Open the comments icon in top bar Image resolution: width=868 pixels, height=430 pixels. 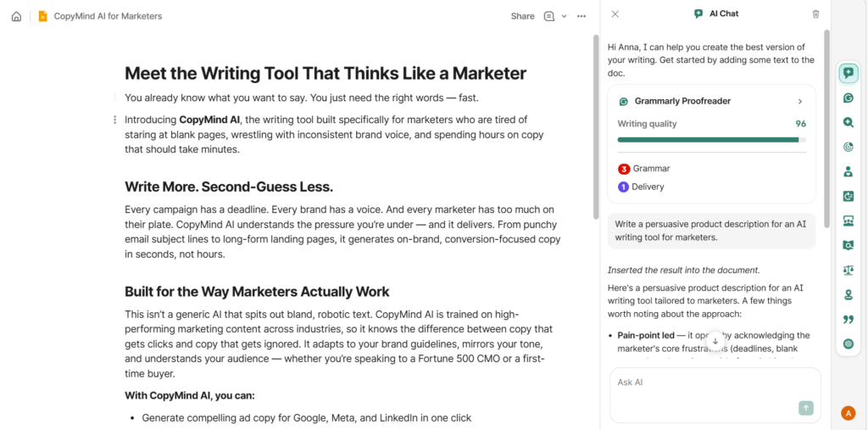(x=549, y=16)
